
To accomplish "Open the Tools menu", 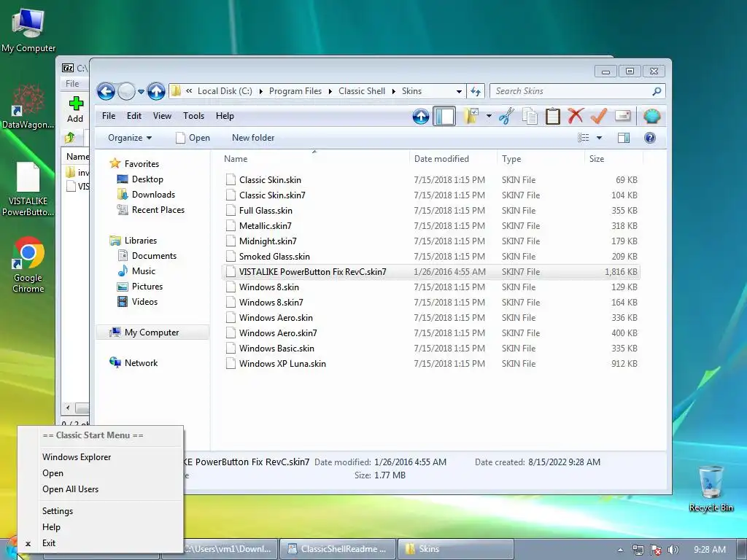I will point(193,116).
